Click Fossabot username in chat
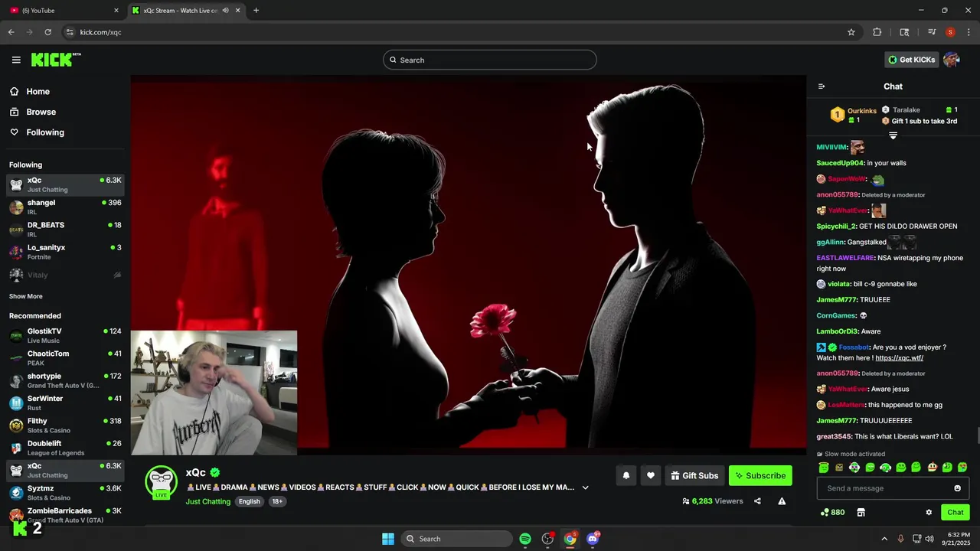 [854, 347]
